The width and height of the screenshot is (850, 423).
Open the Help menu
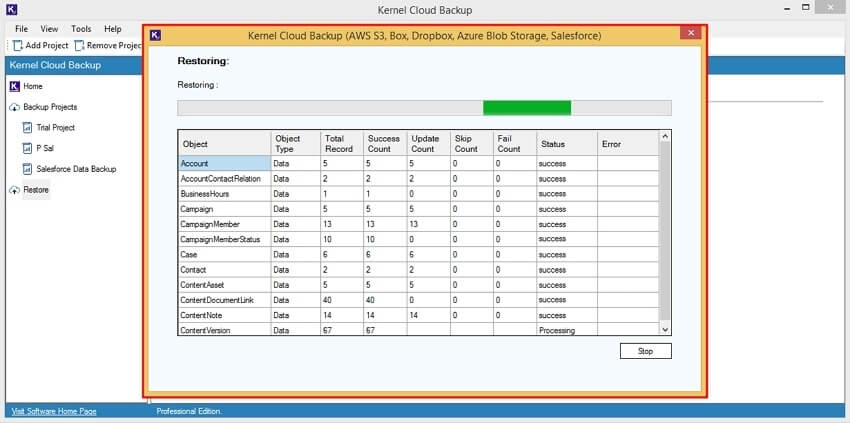point(113,29)
